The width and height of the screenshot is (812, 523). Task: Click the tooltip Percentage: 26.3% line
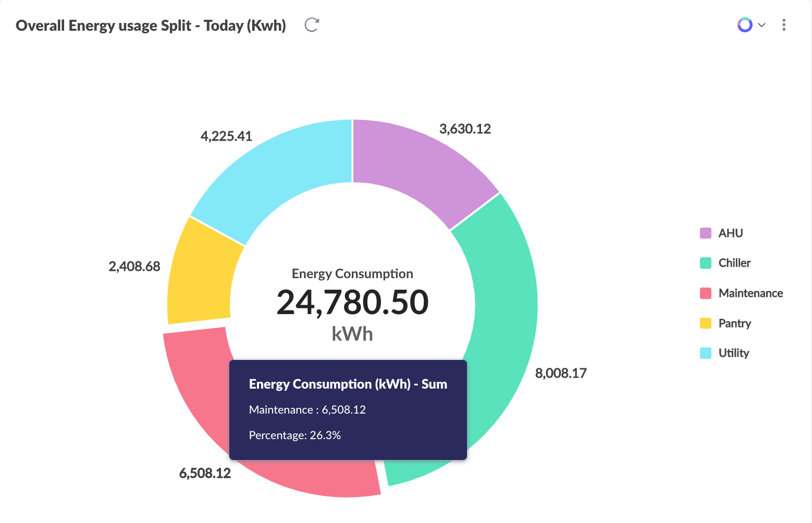pos(295,435)
